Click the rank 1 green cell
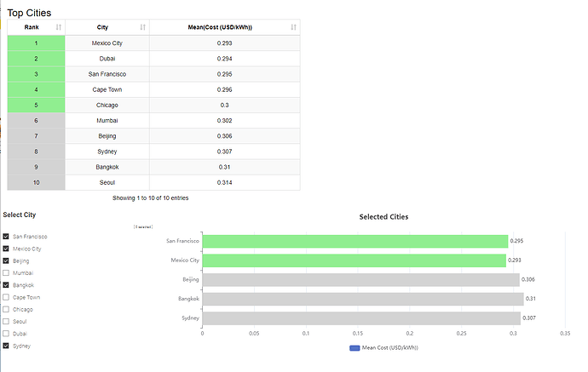The image size is (588, 372). tap(36, 43)
